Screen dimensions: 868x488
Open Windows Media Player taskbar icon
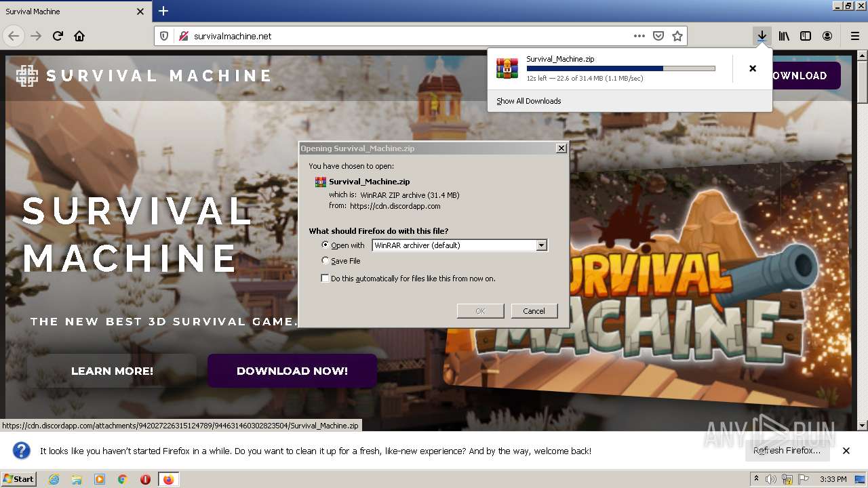pos(100,479)
